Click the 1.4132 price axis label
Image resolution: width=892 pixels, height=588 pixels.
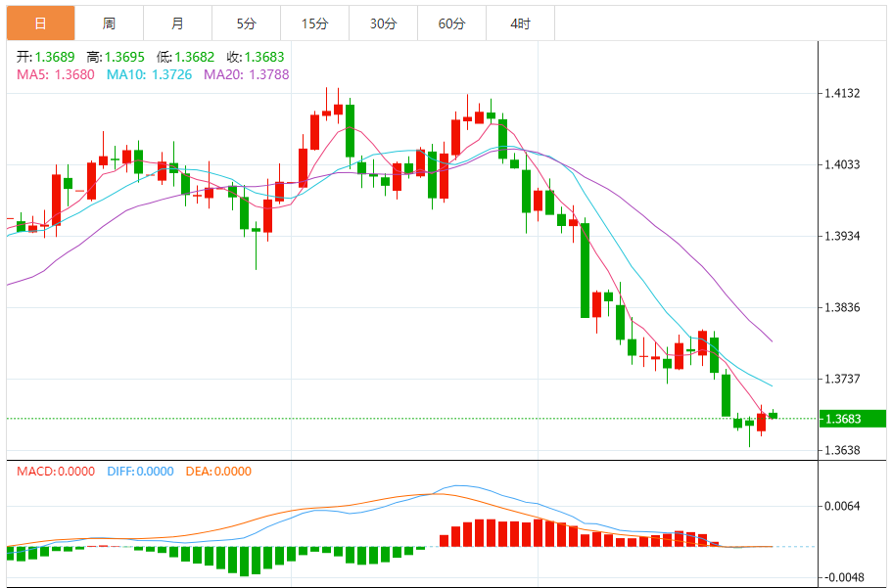coord(842,94)
